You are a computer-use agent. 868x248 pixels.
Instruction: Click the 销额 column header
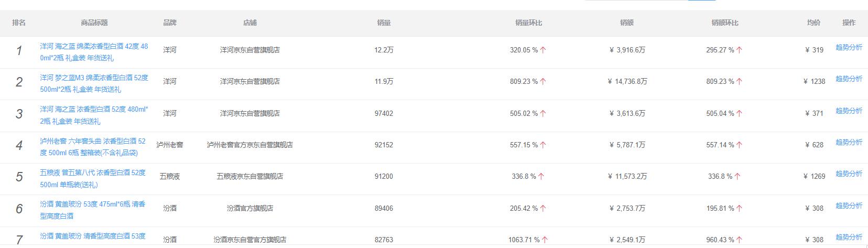click(627, 23)
